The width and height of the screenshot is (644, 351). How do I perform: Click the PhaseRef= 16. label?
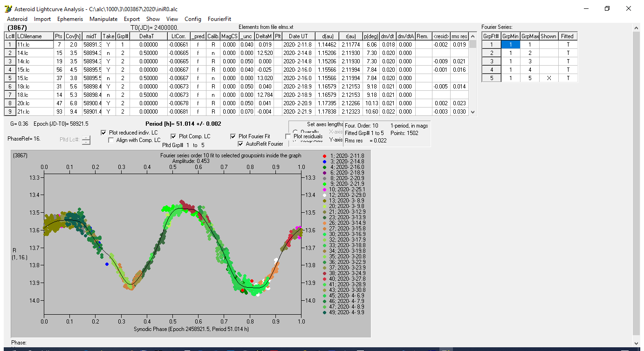click(23, 139)
